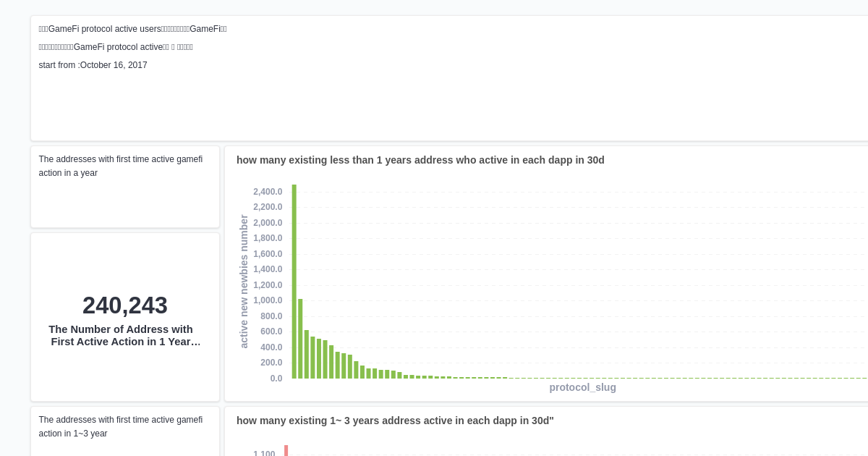This screenshot has width=868, height=456.
Task: Click the start from October 16, 2017 text
Action: [x=93, y=65]
